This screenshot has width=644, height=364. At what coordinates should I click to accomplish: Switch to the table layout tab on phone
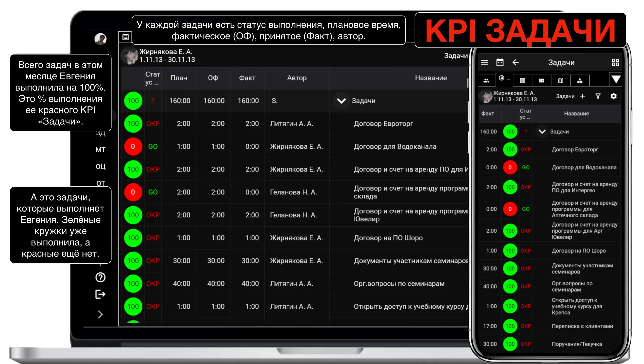pyautogui.click(x=542, y=81)
